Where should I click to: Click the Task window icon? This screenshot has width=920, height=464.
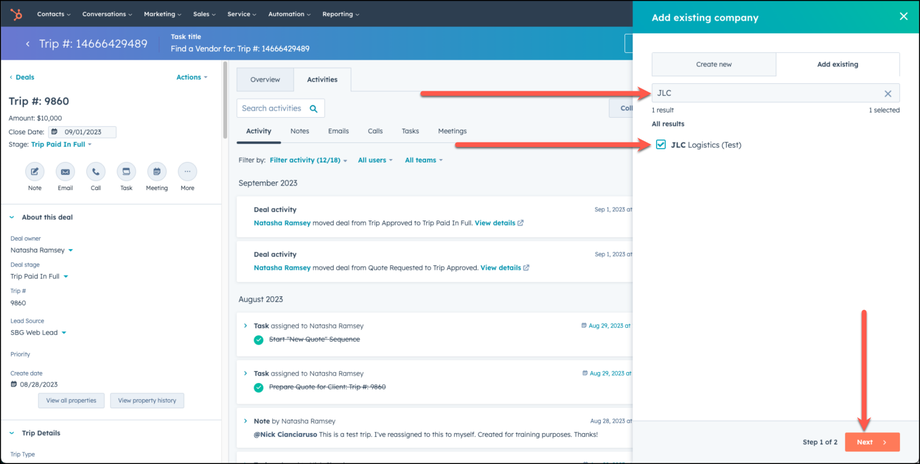pos(126,171)
